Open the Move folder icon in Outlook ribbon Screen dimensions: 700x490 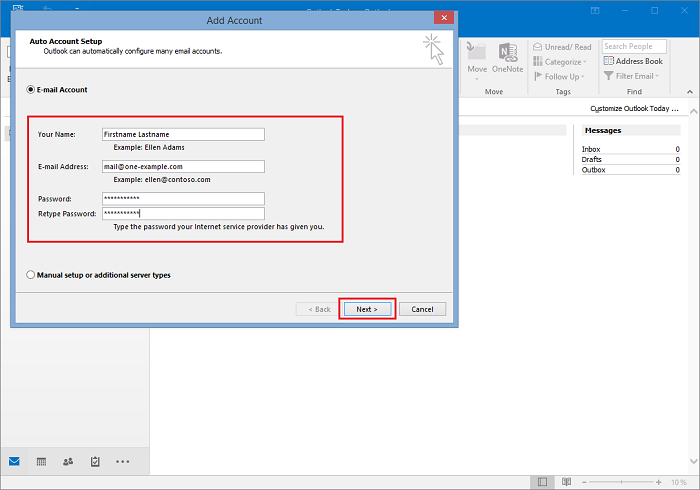click(x=476, y=52)
